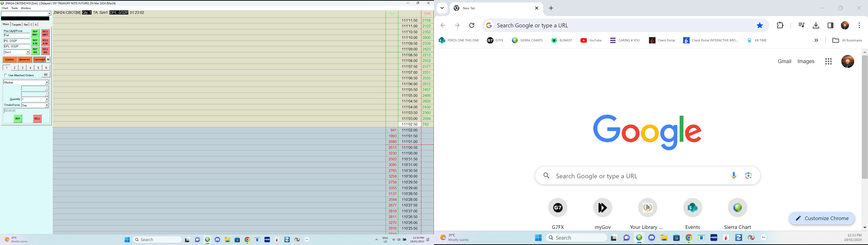The image size is (868, 245).
Task: Click the Chrome downloads icon
Action: point(816,26)
